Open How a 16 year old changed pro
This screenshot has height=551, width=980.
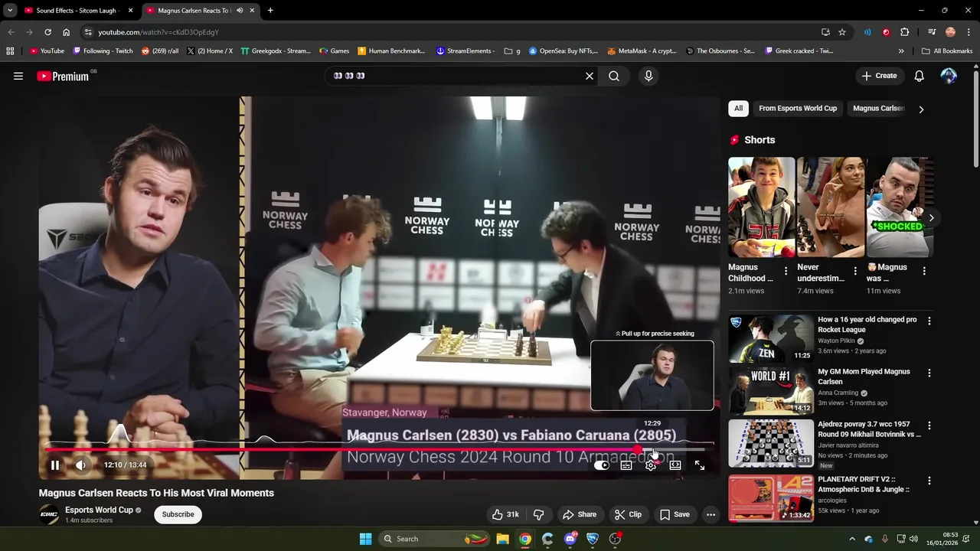click(867, 324)
